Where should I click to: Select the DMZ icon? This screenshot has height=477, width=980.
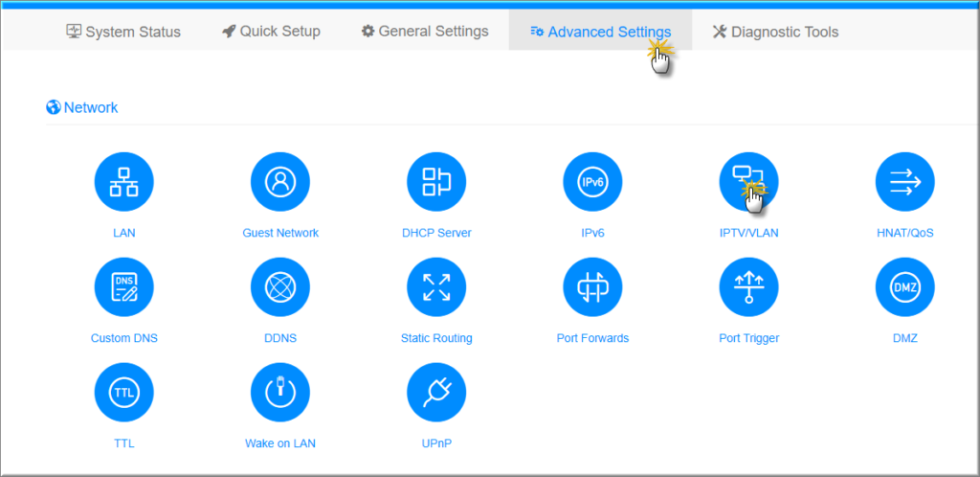pyautogui.click(x=904, y=287)
